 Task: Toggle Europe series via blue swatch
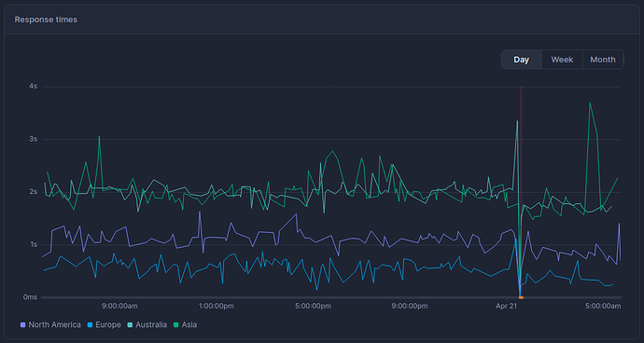[x=90, y=325]
